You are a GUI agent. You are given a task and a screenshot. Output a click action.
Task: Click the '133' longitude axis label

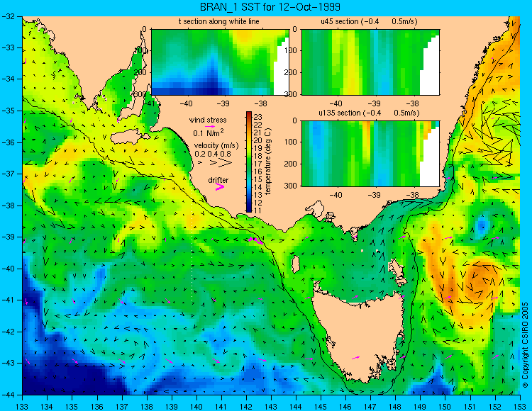pyautogui.click(x=22, y=406)
